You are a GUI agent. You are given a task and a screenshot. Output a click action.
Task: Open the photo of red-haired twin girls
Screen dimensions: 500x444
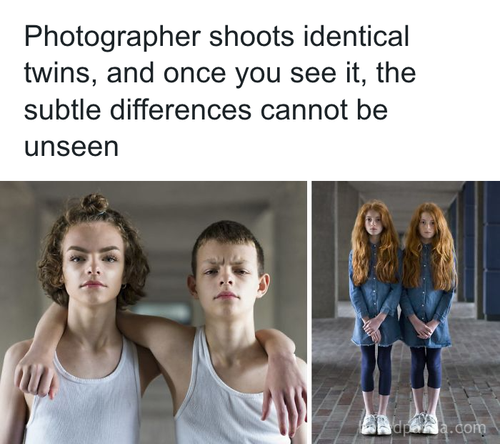point(406,312)
